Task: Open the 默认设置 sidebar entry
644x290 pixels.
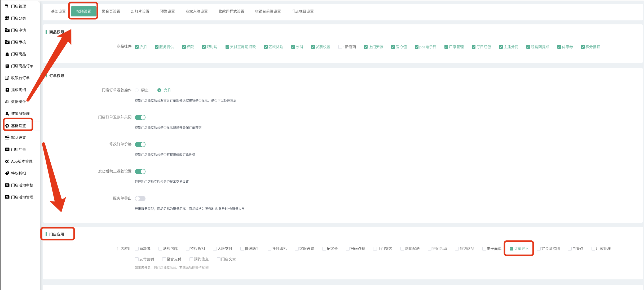Action: (19, 138)
